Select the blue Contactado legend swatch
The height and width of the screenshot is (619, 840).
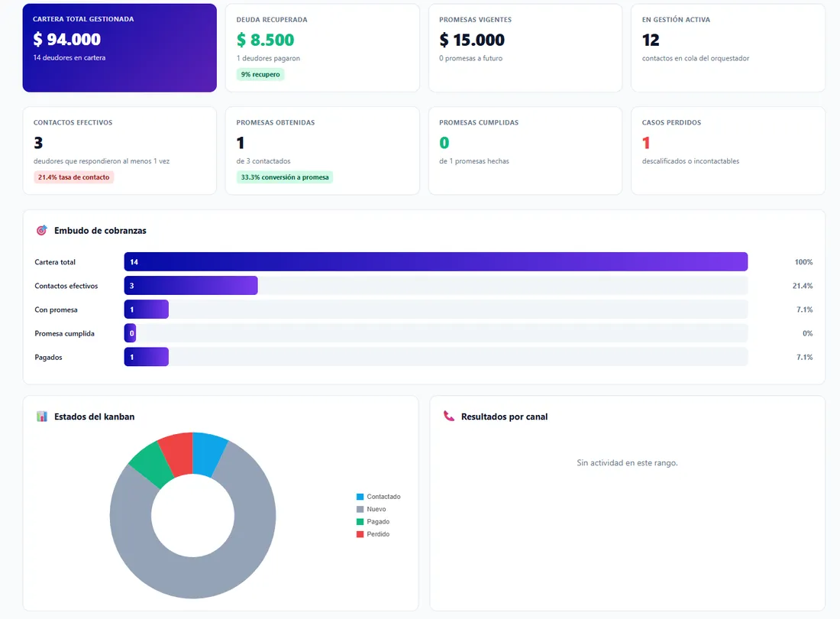pyautogui.click(x=360, y=497)
